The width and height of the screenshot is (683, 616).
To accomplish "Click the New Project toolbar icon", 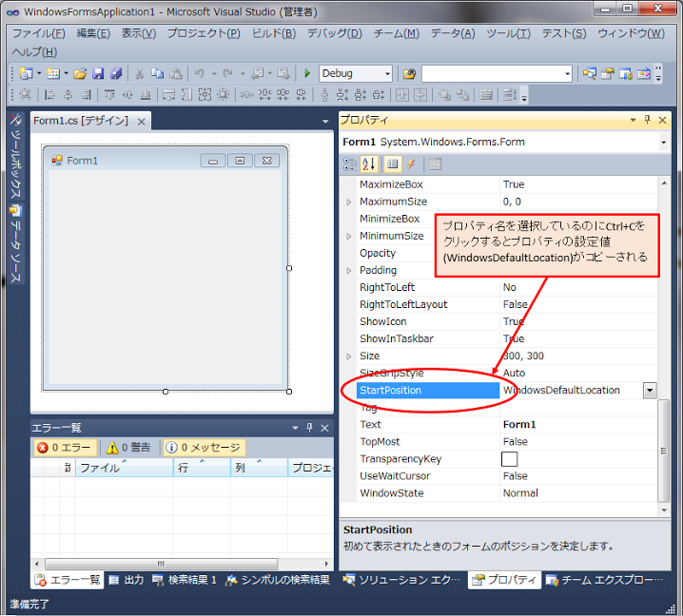I will [x=26, y=73].
